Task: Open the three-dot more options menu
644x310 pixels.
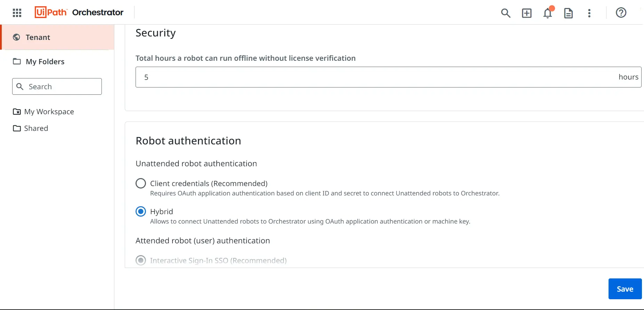Action: 589,13
